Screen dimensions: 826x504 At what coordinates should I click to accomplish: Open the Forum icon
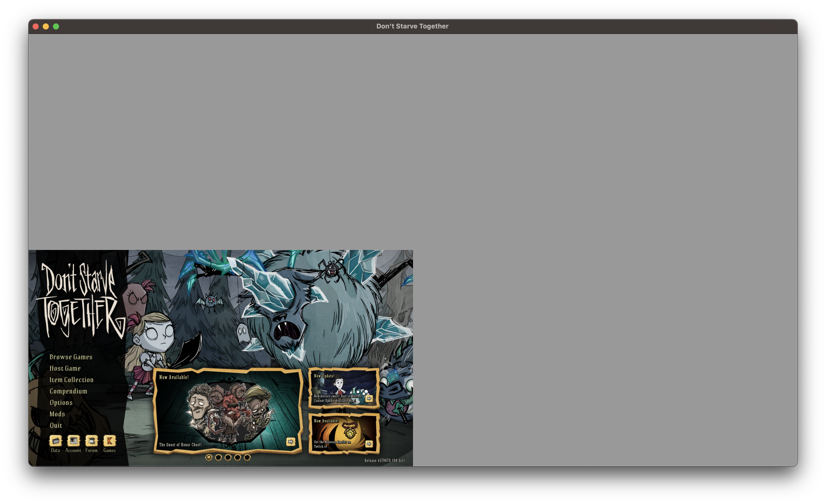(92, 441)
